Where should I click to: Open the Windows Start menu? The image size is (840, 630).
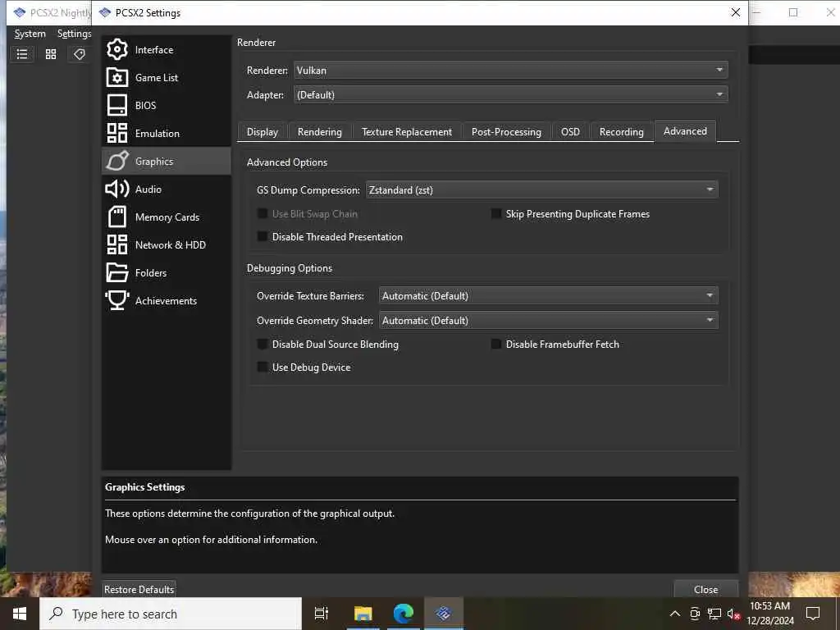click(x=20, y=614)
